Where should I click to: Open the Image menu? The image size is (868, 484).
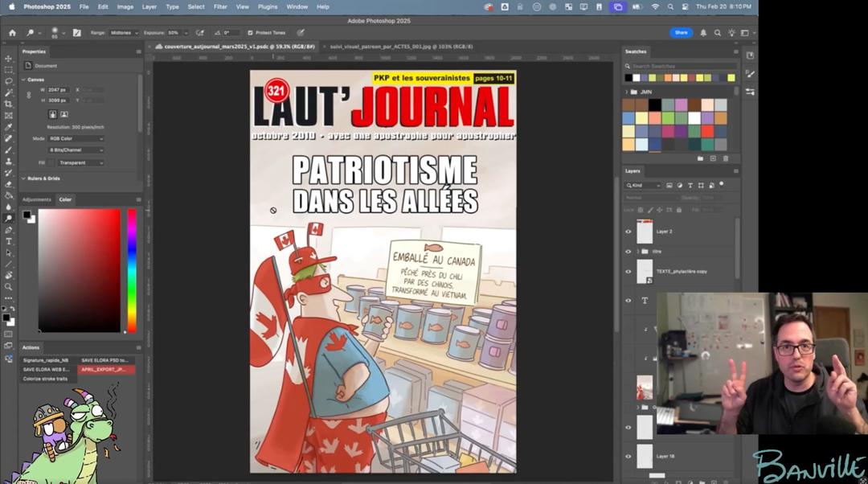click(x=125, y=6)
